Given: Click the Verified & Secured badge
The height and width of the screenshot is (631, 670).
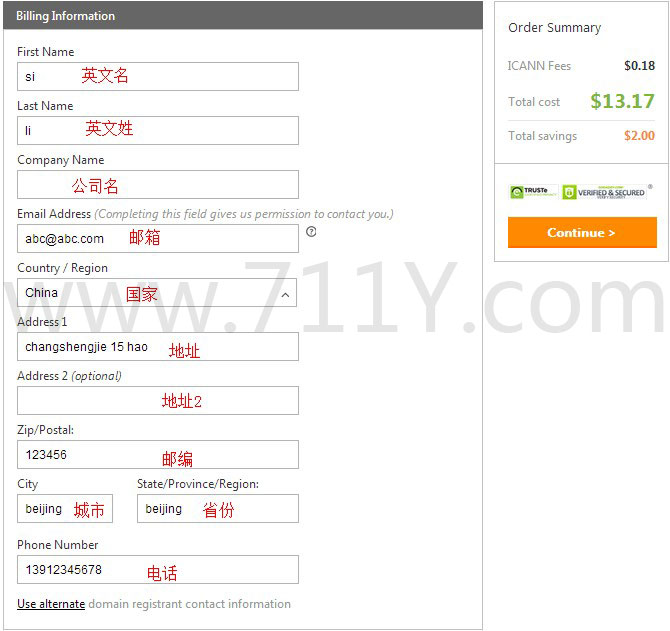Looking at the screenshot, I should 604,192.
